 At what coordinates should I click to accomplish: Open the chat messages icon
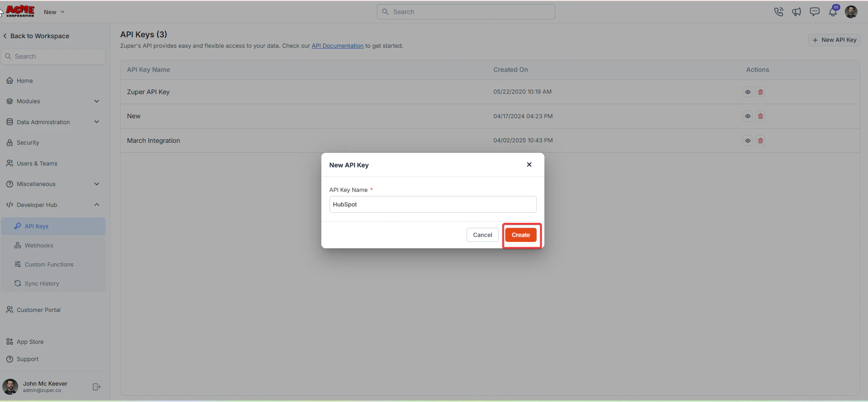click(x=815, y=12)
